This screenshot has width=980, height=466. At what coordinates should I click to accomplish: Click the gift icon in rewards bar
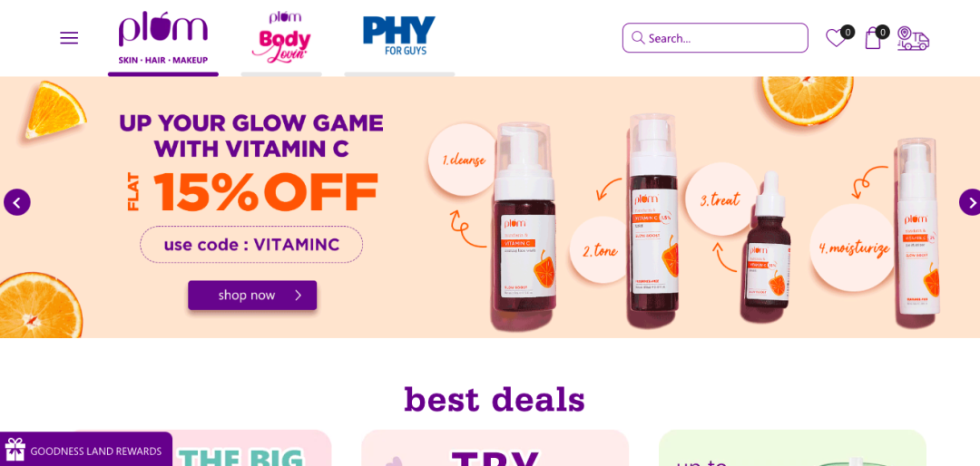click(x=15, y=449)
